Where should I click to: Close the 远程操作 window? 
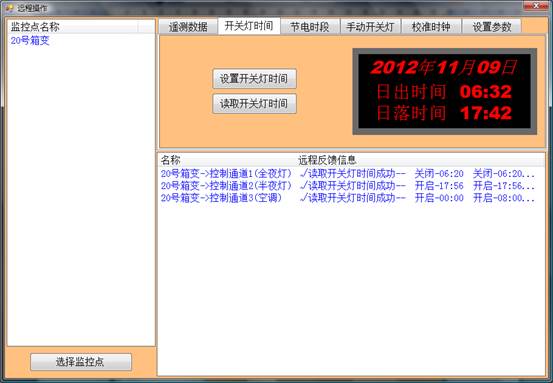[536, 6]
